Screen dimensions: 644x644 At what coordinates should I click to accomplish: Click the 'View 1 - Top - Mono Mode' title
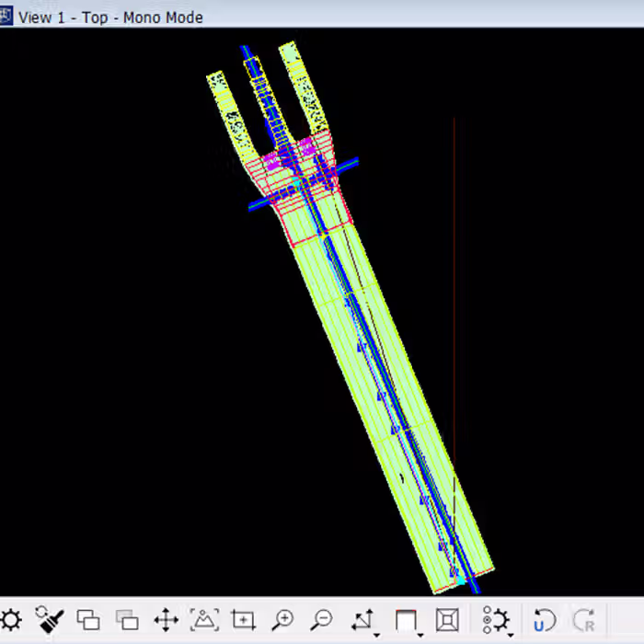point(110,17)
